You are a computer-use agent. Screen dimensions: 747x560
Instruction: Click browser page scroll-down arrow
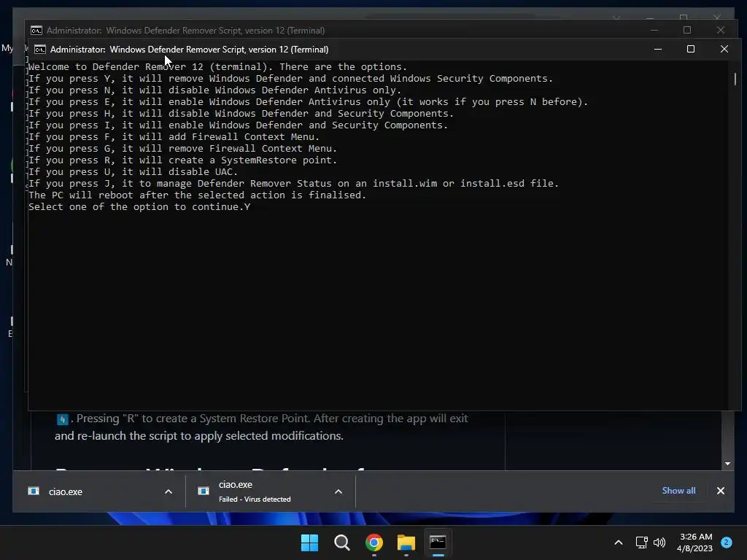pyautogui.click(x=727, y=464)
